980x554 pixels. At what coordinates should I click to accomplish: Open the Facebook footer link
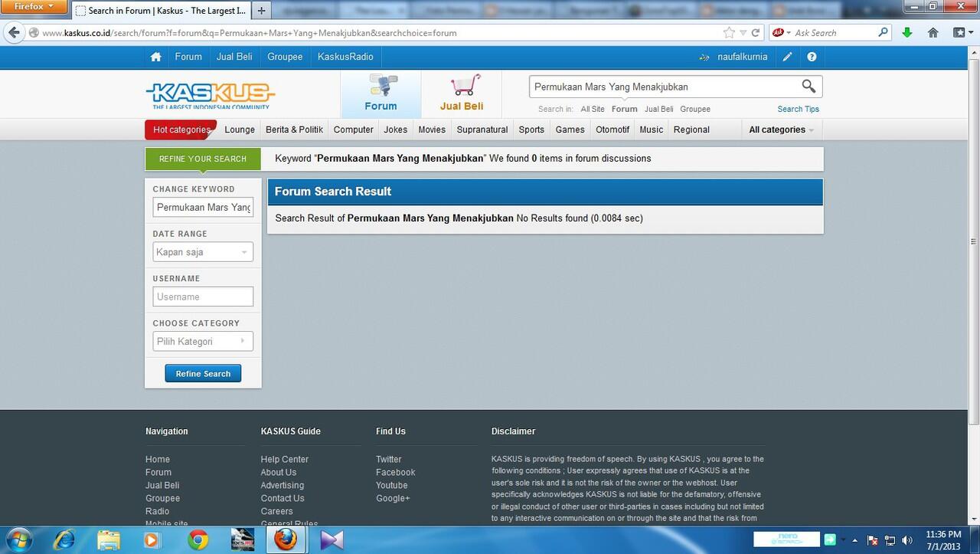[395, 472]
